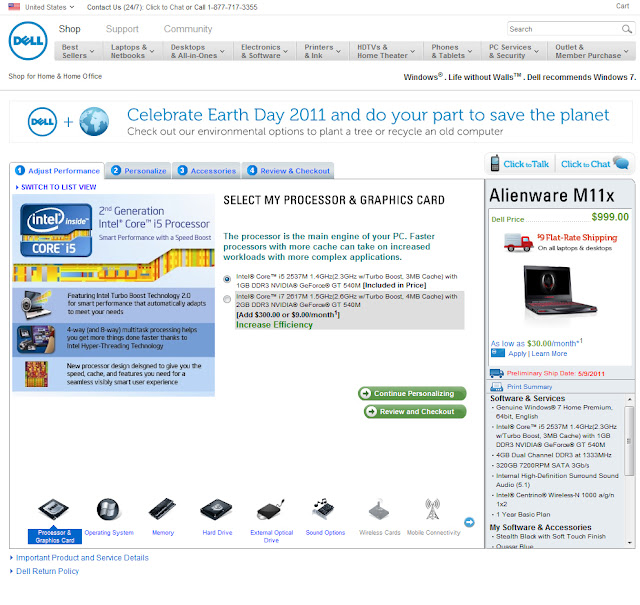Click the Dell logo in Earth Day banner

coord(42,122)
